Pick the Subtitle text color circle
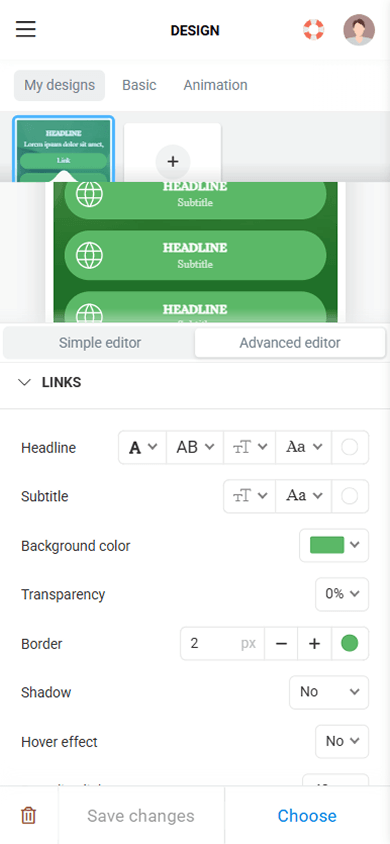The image size is (390, 844). (350, 496)
